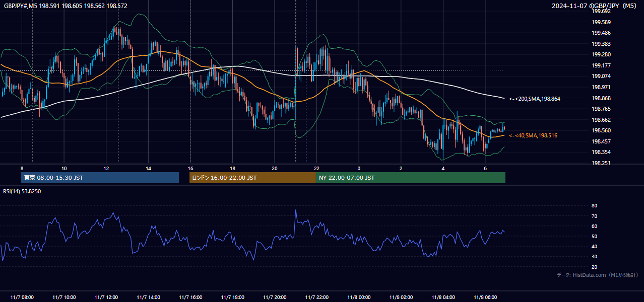Click the RSI scale value 40
Image resolution: width=644 pixels, height=302 pixels.
[594, 246]
